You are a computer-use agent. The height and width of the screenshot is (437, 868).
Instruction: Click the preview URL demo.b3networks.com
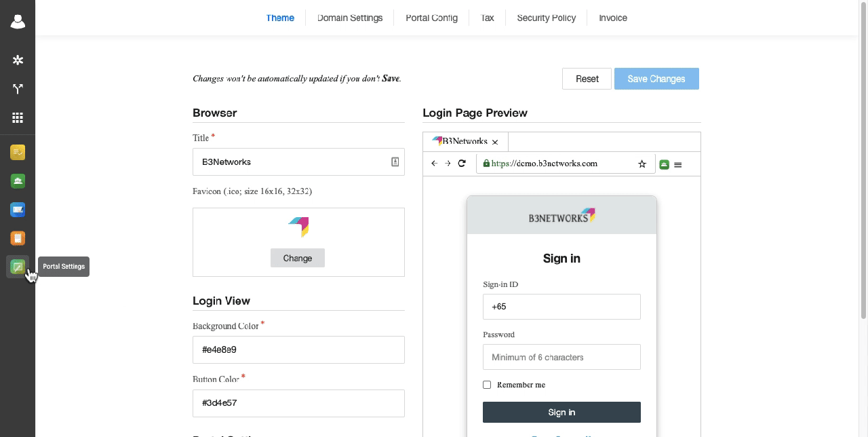544,164
